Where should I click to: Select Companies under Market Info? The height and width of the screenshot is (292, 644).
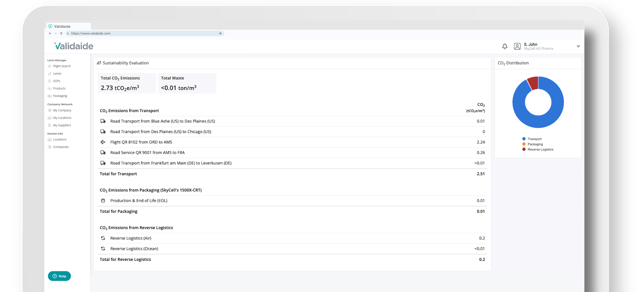click(x=50, y=147)
